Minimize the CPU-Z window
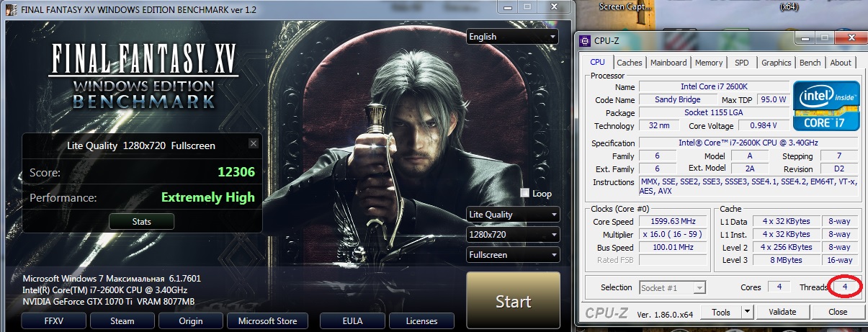 click(806, 37)
